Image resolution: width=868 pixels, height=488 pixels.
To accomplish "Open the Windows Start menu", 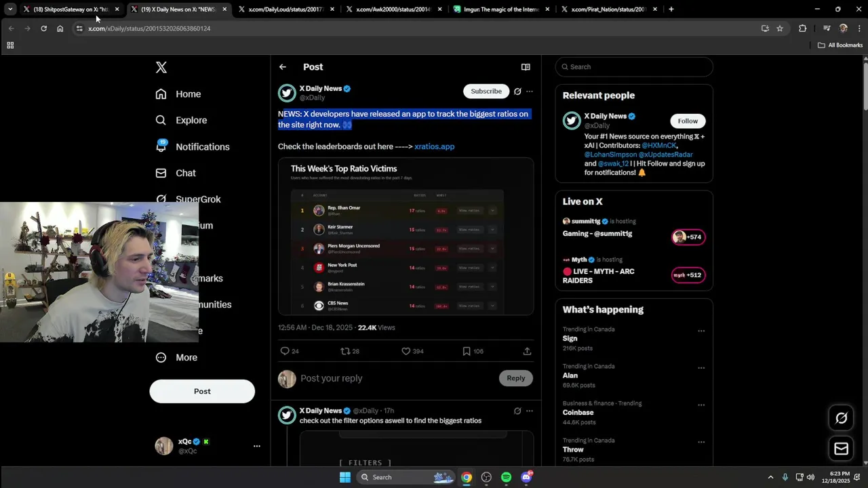I will (x=345, y=477).
